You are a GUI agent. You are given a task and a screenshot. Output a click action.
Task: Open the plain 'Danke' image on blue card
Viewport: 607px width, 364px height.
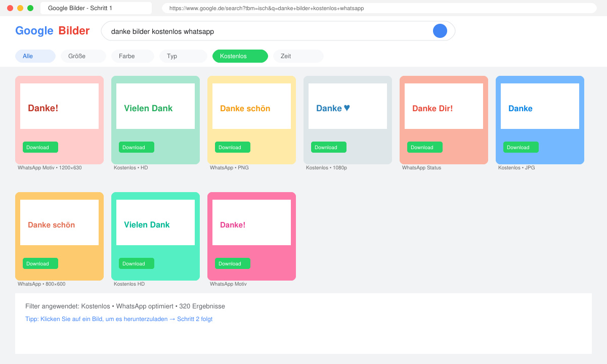540,106
